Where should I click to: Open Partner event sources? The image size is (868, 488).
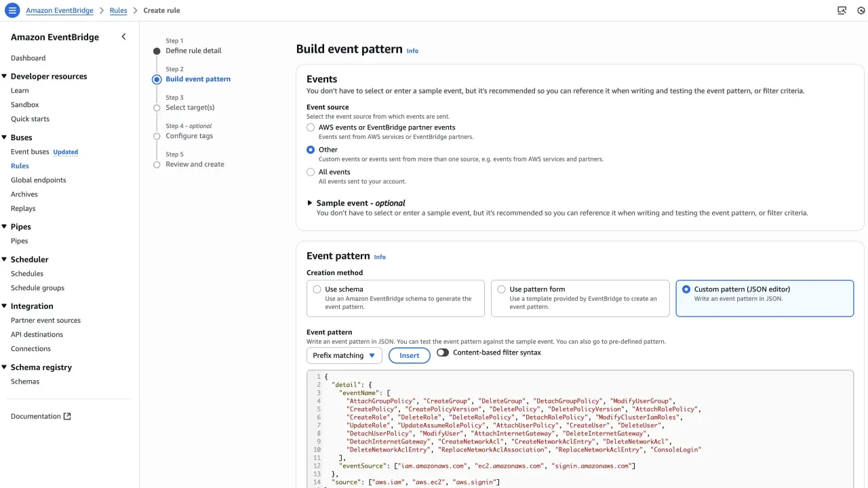45,321
